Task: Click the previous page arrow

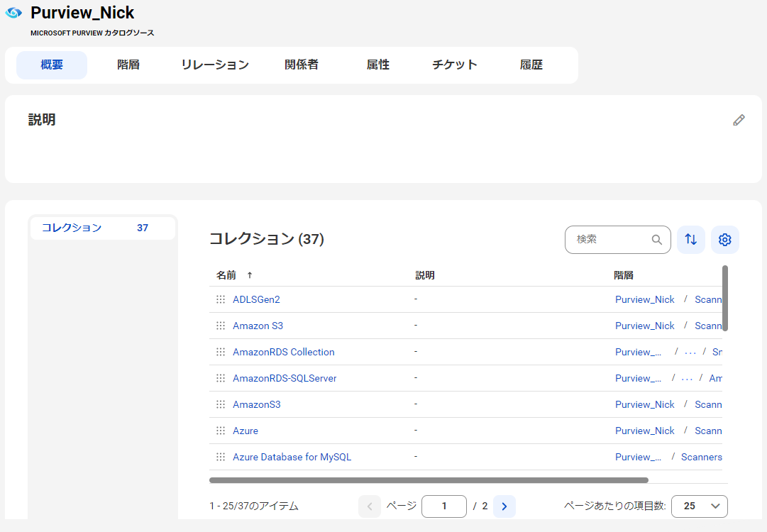Action: 370,506
